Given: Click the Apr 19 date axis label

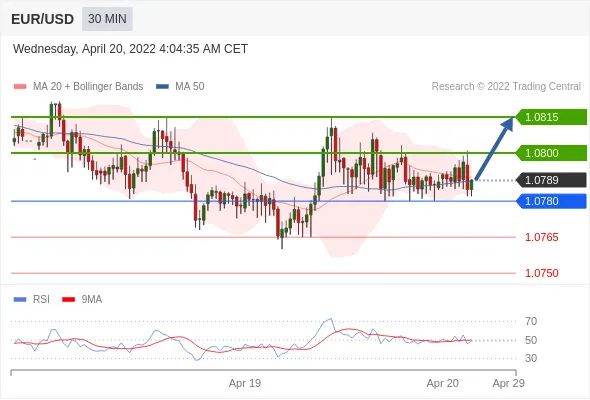Looking at the screenshot, I should 245,383.
